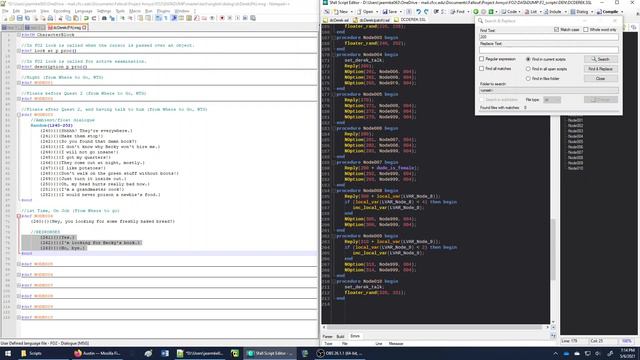Click the Find Text input field
The image size is (640, 360).
pyautogui.click(x=549, y=37)
